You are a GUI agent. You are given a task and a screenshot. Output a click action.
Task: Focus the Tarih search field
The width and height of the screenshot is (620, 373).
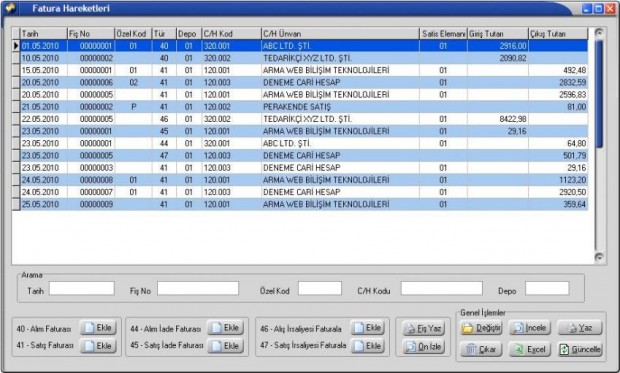pos(82,288)
